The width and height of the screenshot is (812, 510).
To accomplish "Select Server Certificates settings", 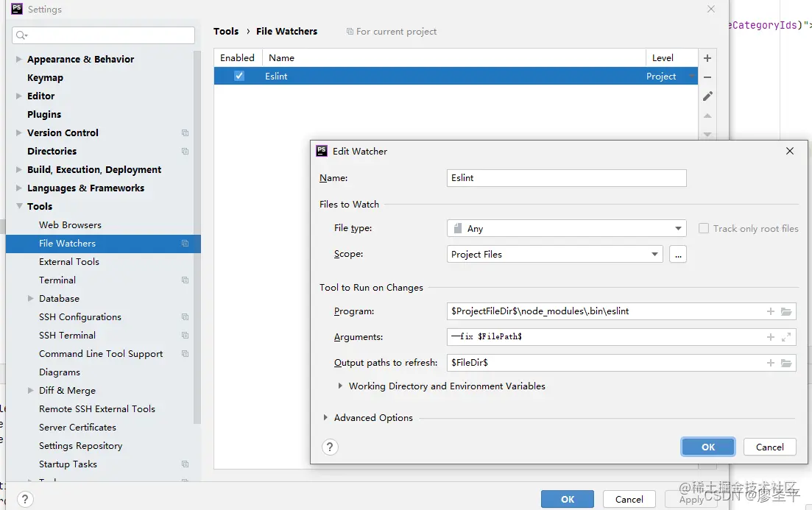I will [x=77, y=427].
